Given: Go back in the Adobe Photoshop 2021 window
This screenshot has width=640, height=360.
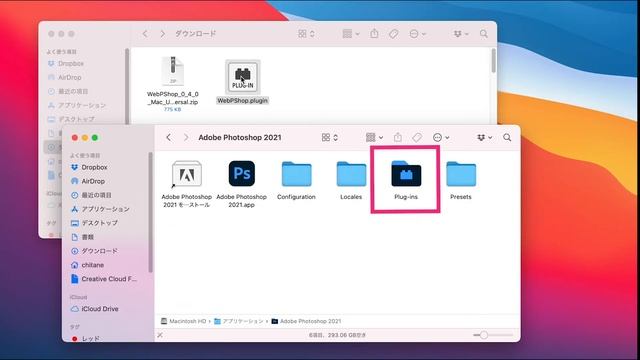Looking at the screenshot, I should [x=169, y=138].
